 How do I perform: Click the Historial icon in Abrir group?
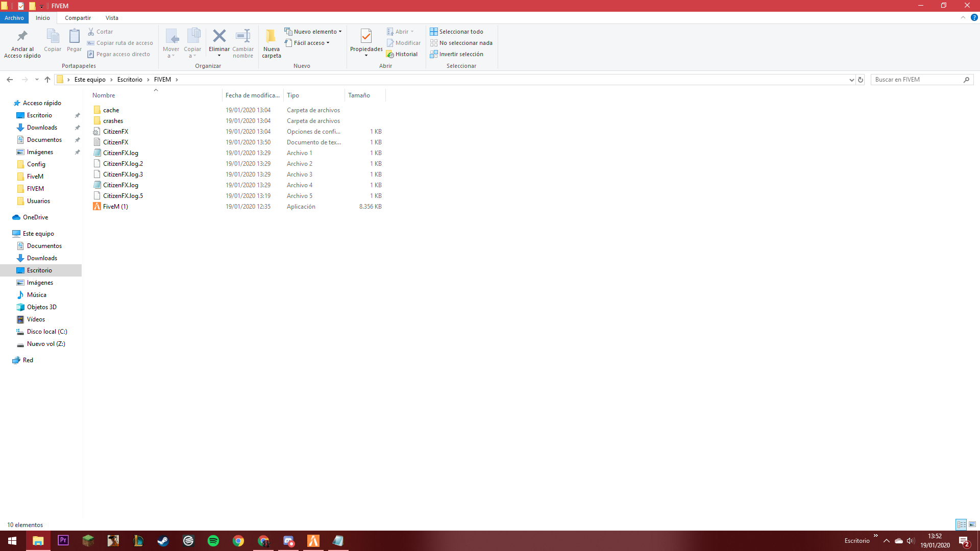(390, 54)
